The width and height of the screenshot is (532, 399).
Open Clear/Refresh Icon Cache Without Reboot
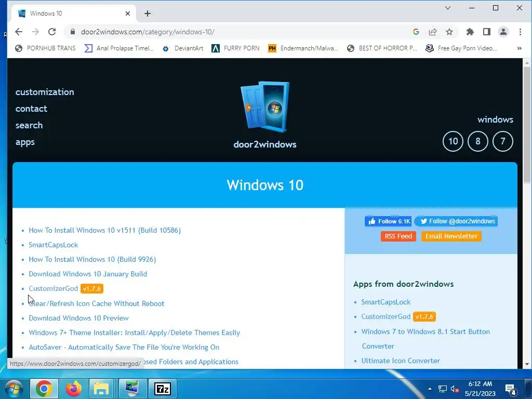96,303
